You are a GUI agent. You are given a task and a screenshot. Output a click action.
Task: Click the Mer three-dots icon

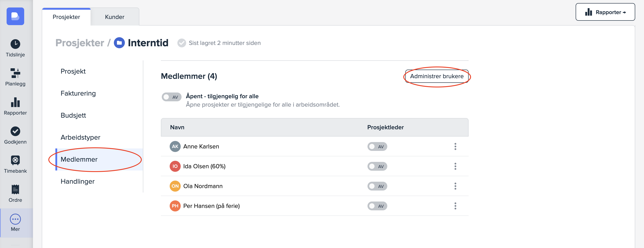point(15,219)
